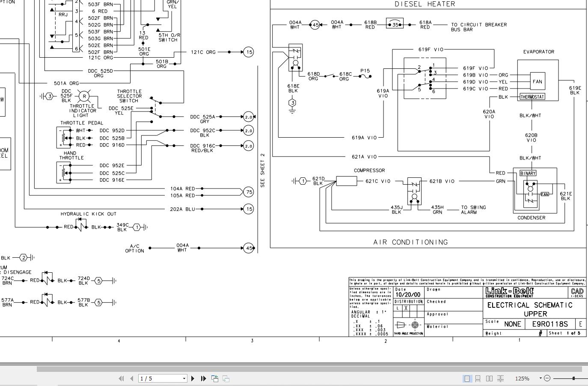
Task: Select the previous view icon with green arrow
Action: pyautogui.click(x=215, y=378)
